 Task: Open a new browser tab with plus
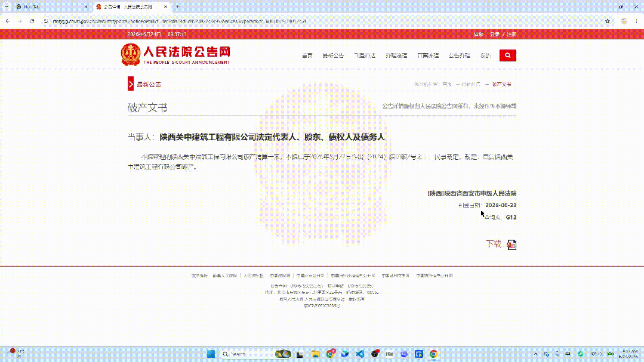coord(178,7)
